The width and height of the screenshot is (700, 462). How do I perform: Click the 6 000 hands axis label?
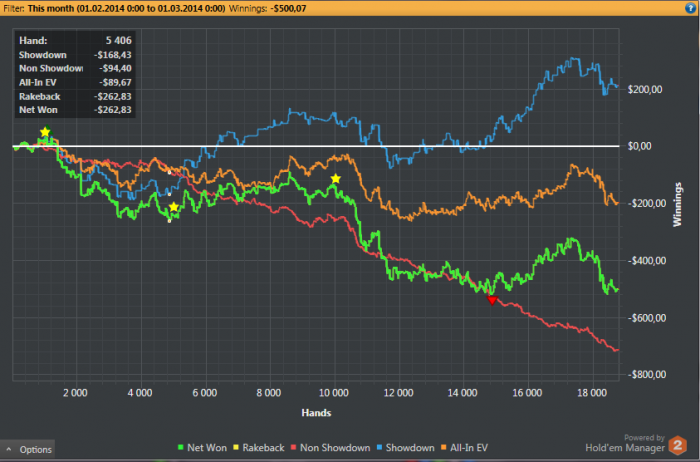tap(204, 393)
